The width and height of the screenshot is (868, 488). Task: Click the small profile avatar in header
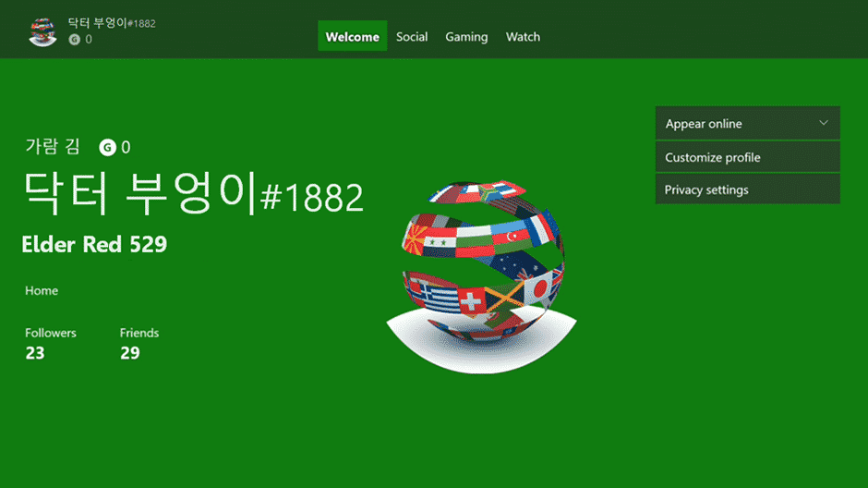pyautogui.click(x=42, y=32)
